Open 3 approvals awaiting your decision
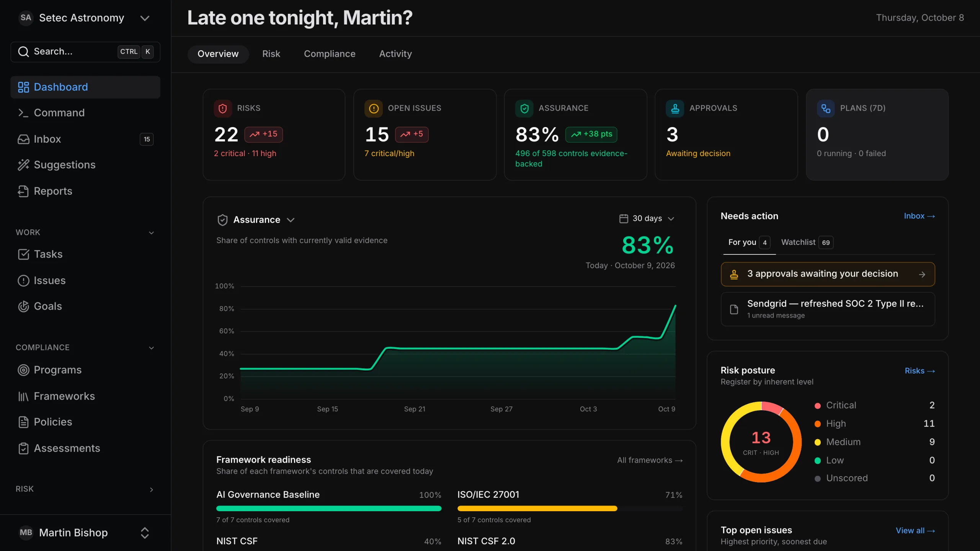 828,274
